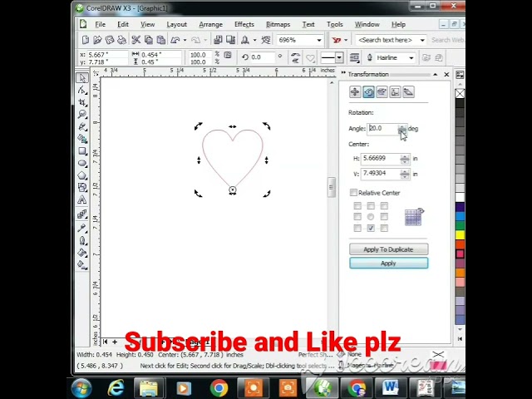This screenshot has width=532, height=399.
Task: Check the top-center anchor point box
Action: click(371, 205)
